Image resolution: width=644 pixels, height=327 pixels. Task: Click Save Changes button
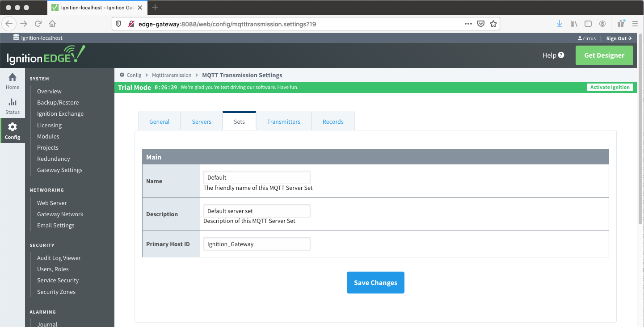click(x=375, y=282)
